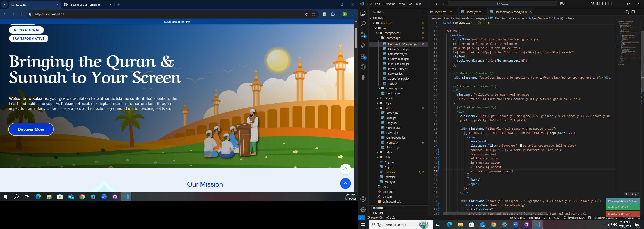644x229 pixels.
Task: Open the MongoDB leaf icon view
Action: tap(363, 78)
